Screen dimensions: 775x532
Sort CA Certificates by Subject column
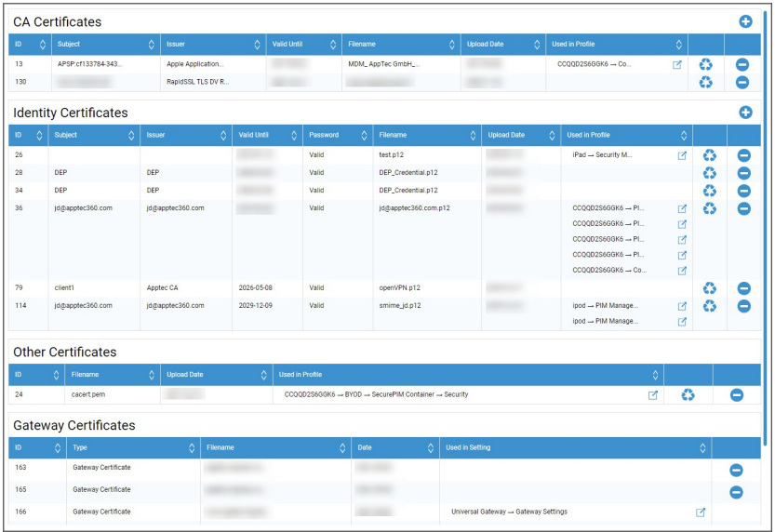click(x=152, y=44)
